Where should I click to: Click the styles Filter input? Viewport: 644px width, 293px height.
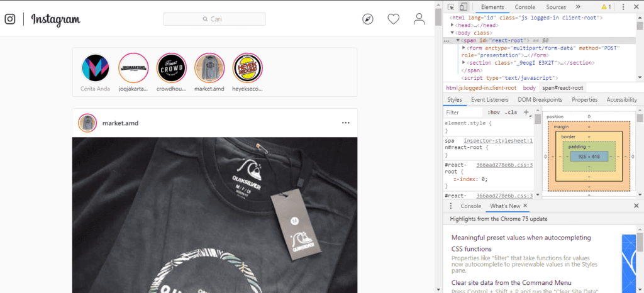(x=464, y=112)
